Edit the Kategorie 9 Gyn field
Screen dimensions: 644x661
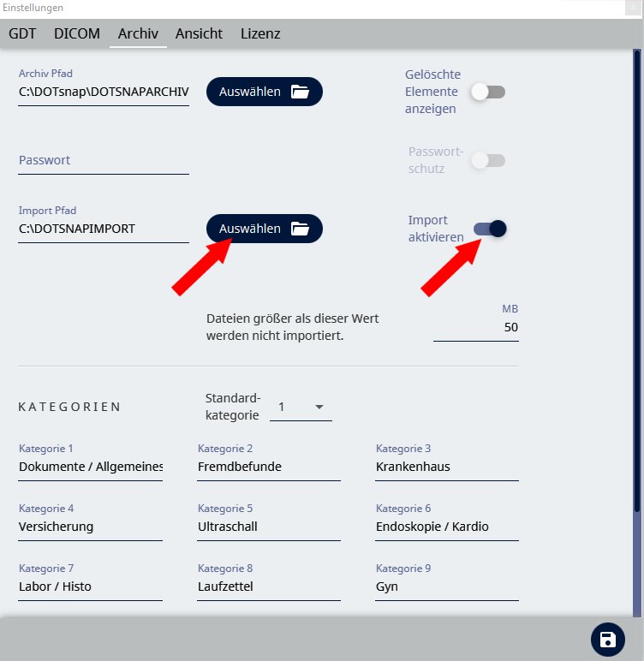[446, 587]
